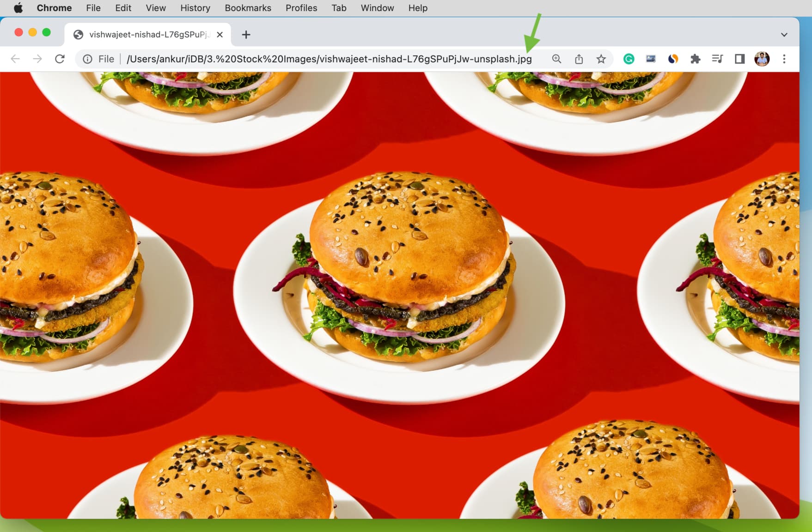This screenshot has width=812, height=532.
Task: Open the Edit menu
Action: click(123, 8)
